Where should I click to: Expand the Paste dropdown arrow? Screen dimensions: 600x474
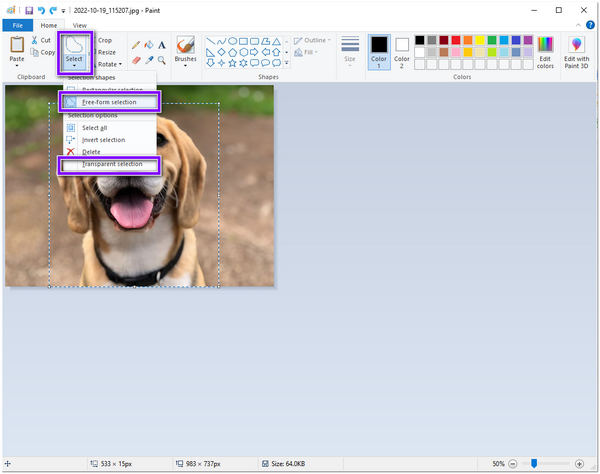point(17,66)
